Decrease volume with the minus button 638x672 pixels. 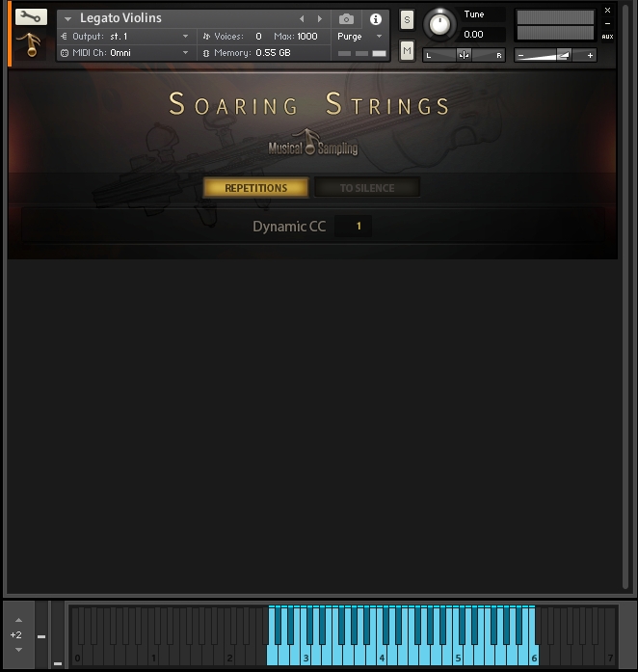coord(520,55)
